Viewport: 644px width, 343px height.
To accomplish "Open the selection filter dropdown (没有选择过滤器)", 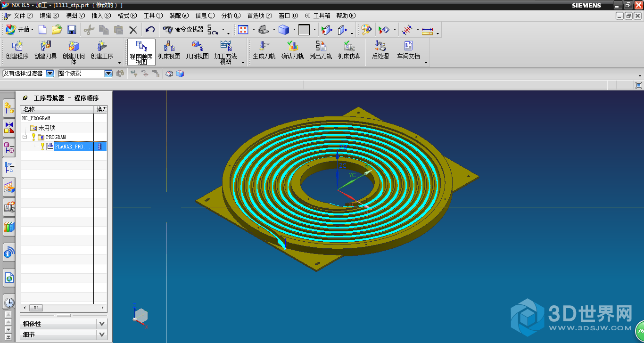I will pyautogui.click(x=50, y=73).
